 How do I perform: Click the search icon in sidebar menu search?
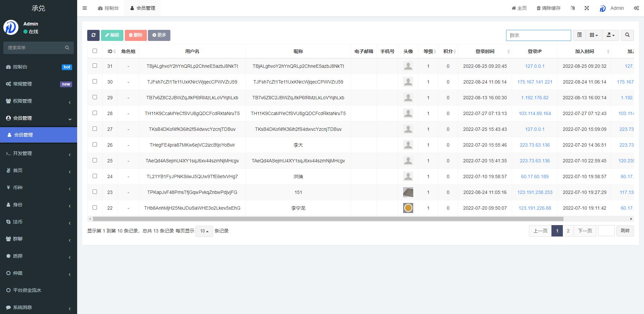point(67,48)
